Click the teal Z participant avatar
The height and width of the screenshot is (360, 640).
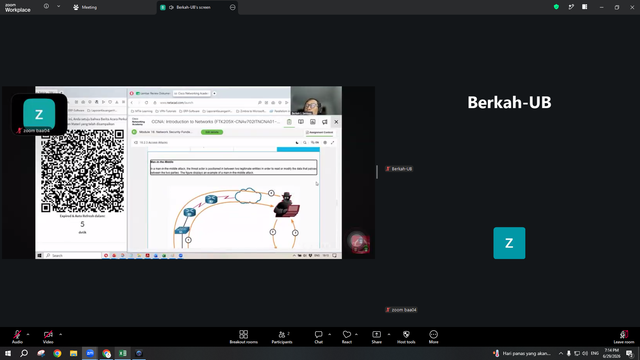509,243
